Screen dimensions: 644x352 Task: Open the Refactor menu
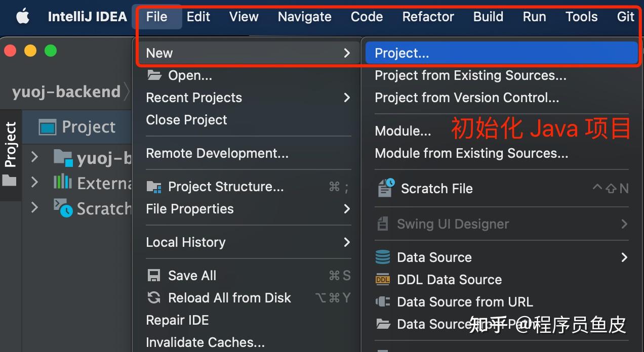428,17
